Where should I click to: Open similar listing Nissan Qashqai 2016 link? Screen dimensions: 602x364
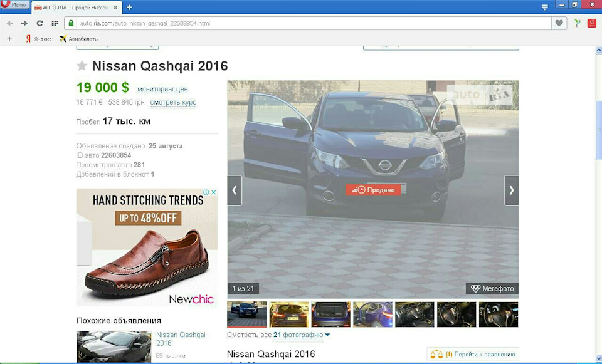click(181, 339)
